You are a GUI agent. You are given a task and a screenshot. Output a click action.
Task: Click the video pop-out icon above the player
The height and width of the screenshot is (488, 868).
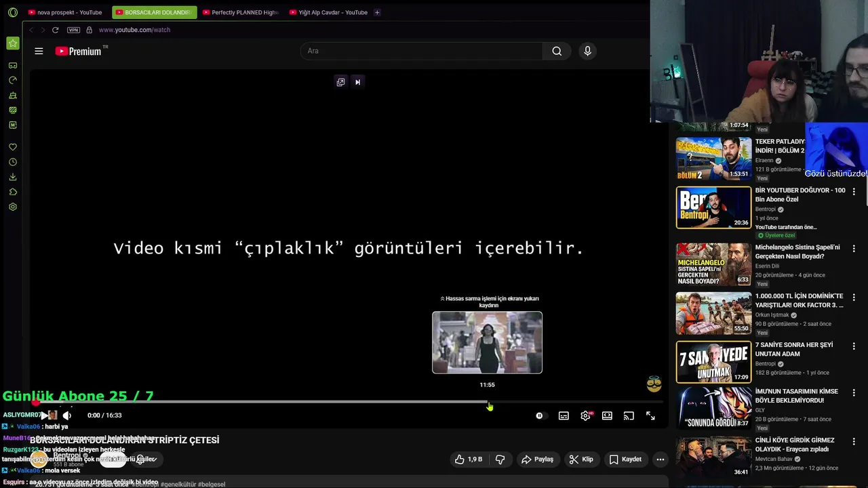click(x=340, y=82)
